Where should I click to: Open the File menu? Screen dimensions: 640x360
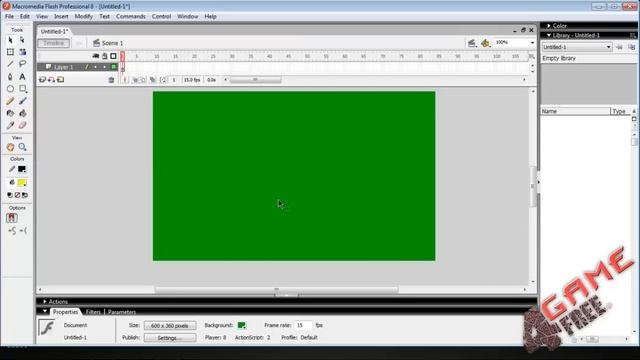pos(9,16)
